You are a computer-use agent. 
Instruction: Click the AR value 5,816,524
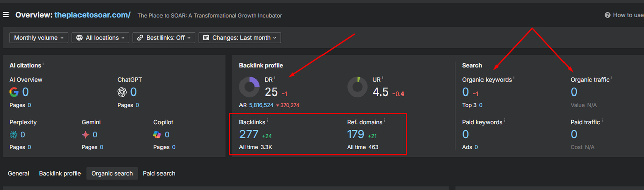click(261, 105)
